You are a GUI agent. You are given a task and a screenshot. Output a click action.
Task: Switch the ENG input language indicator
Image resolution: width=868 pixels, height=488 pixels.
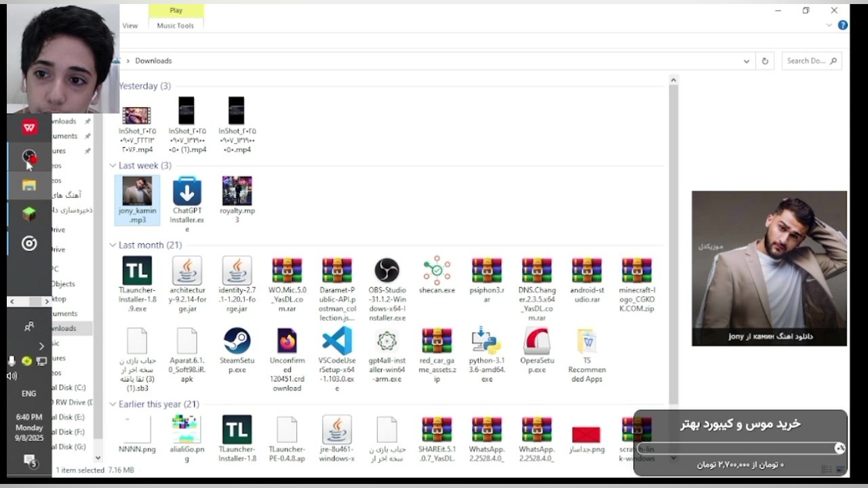coord(29,394)
